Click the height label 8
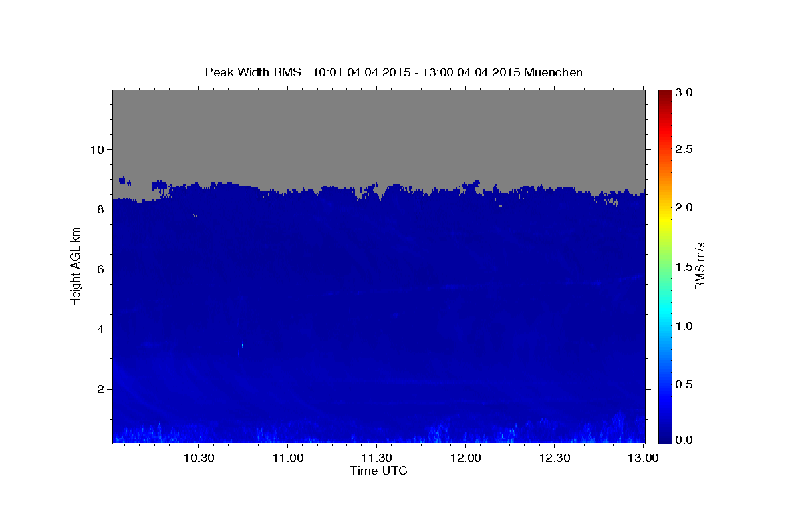Image resolution: width=798 pixels, height=532 pixels. 101,209
